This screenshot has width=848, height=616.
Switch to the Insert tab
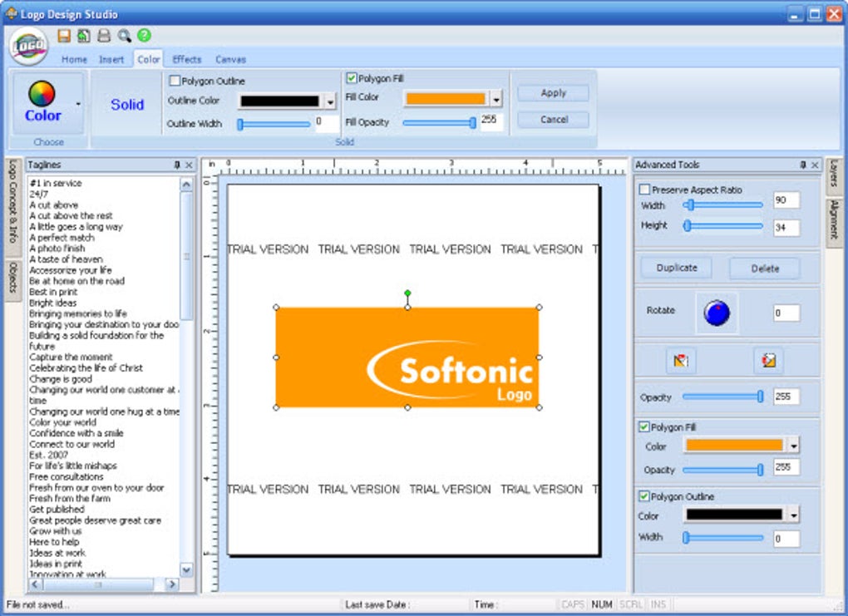(111, 60)
